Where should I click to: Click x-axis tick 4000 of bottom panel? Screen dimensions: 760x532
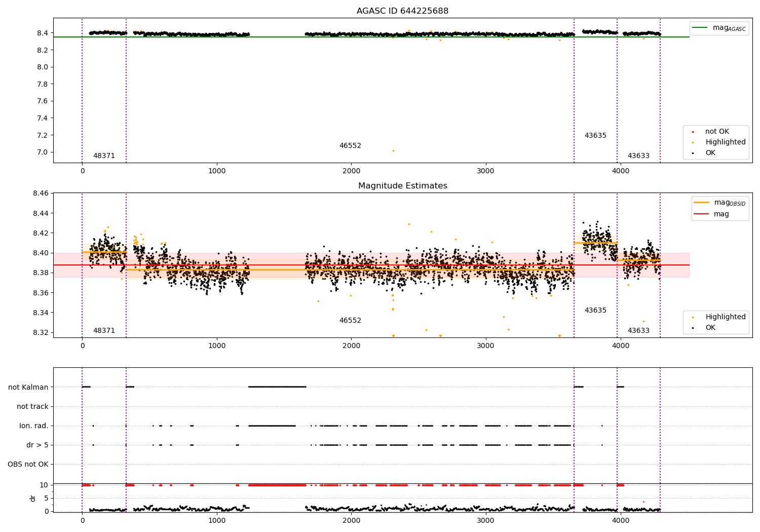[x=621, y=520]
